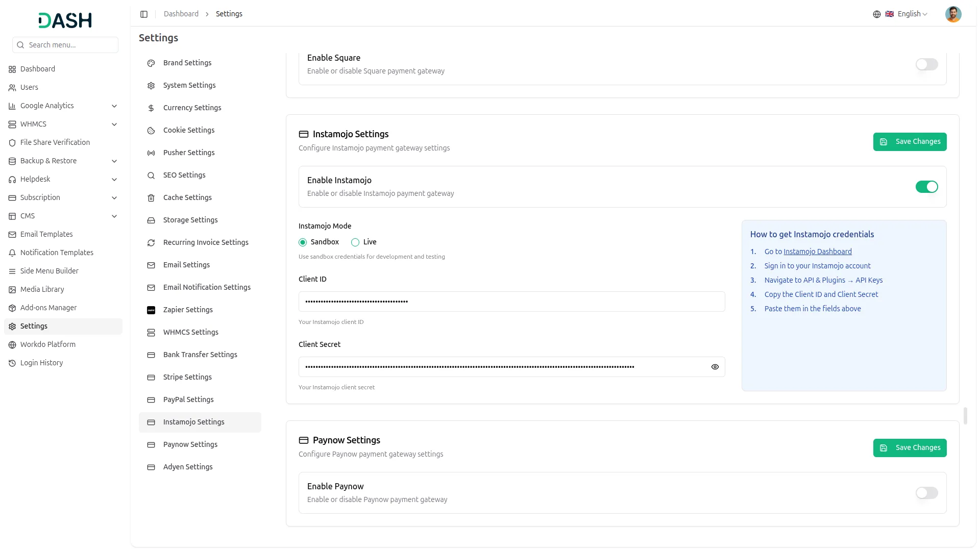Click the Cookie Settings cookie icon
Viewport: 980px width, 551px height.
point(151,131)
